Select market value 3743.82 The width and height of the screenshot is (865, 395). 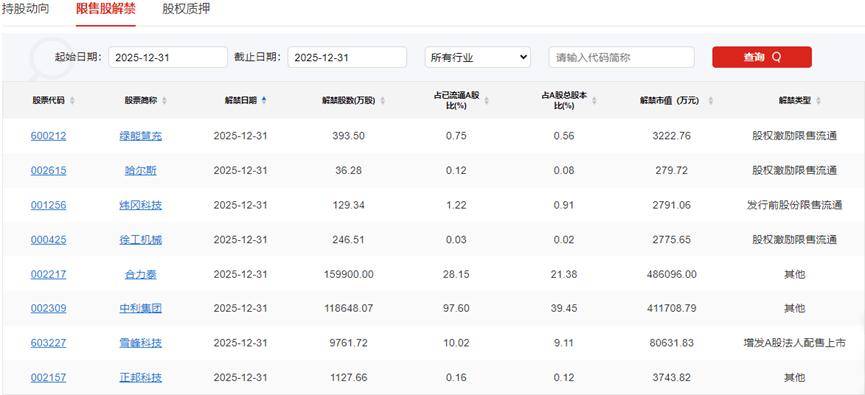[x=671, y=378]
